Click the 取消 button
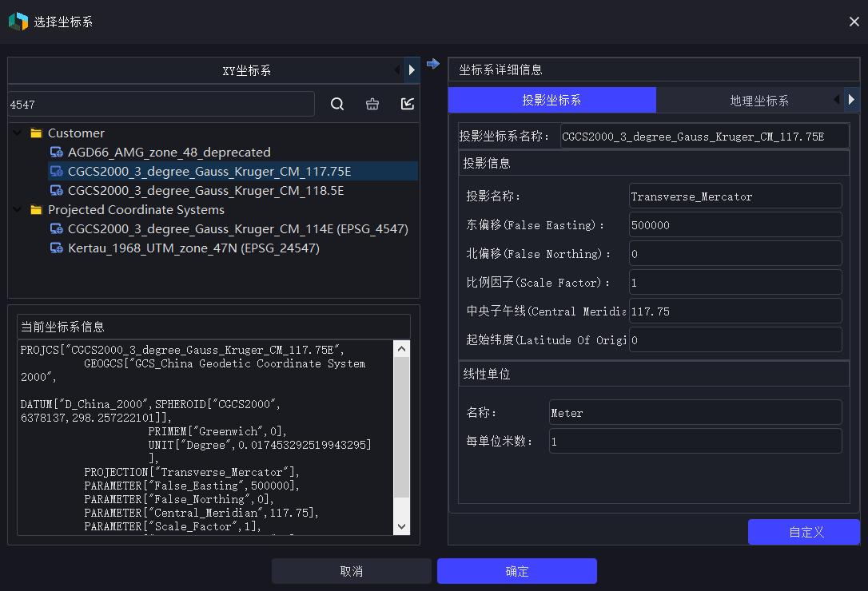The width and height of the screenshot is (868, 591). (352, 571)
